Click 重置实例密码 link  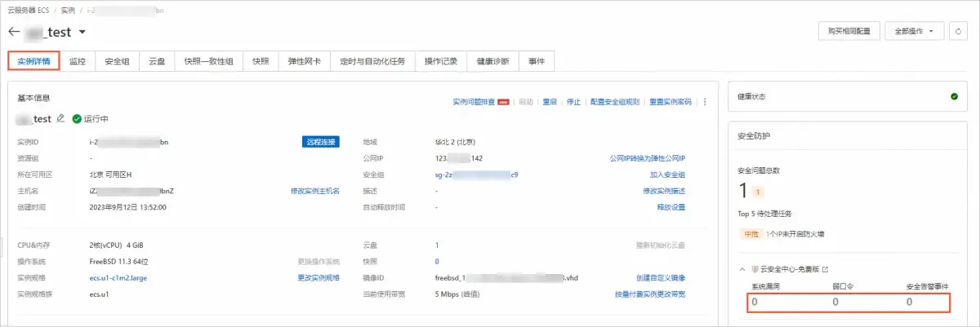pos(670,102)
